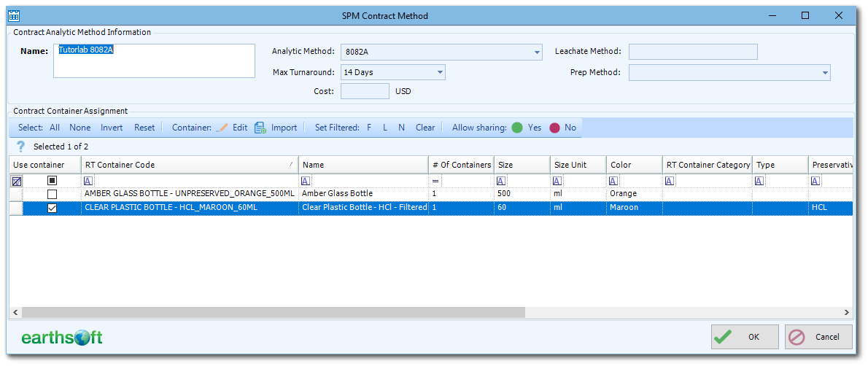Screen dimensions: 868x366
Task: Click the filter editor icon in filter row
Action: click(x=16, y=181)
